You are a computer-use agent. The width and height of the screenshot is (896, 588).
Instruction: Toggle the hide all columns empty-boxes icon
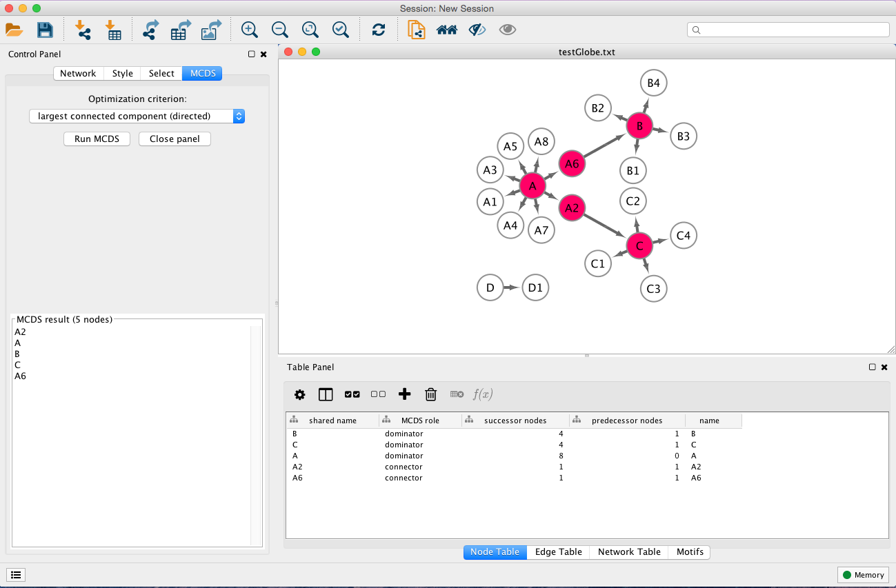coord(378,394)
